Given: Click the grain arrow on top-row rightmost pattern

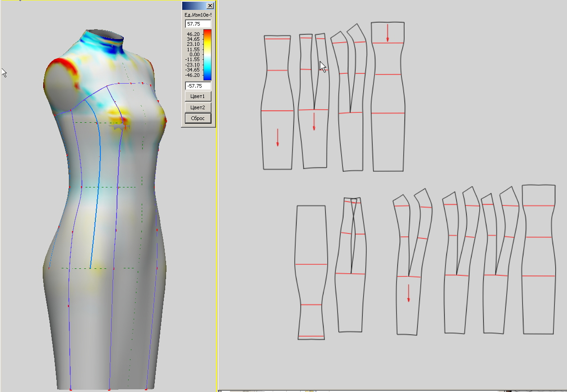Looking at the screenshot, I should tap(387, 33).
